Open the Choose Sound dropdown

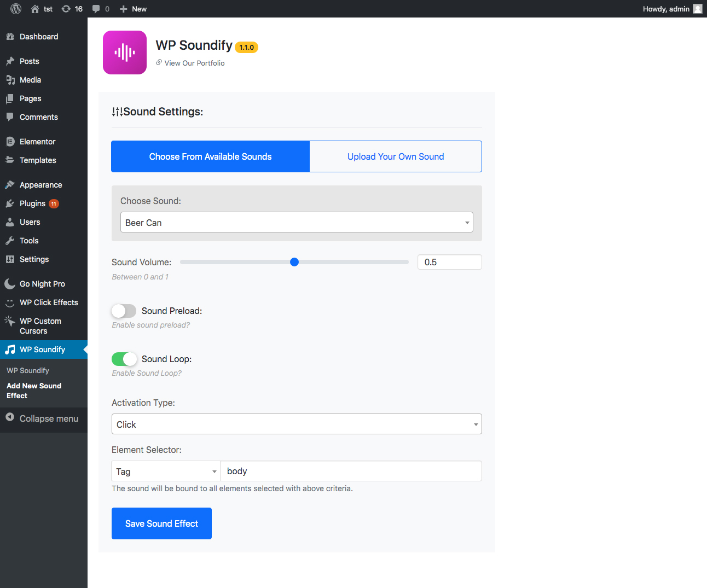click(x=297, y=223)
